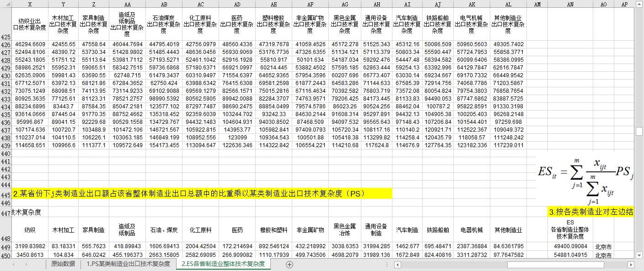This screenshot has width=644, height=271.
Task: Click row 448 cell 纺织
Action: (30, 230)
